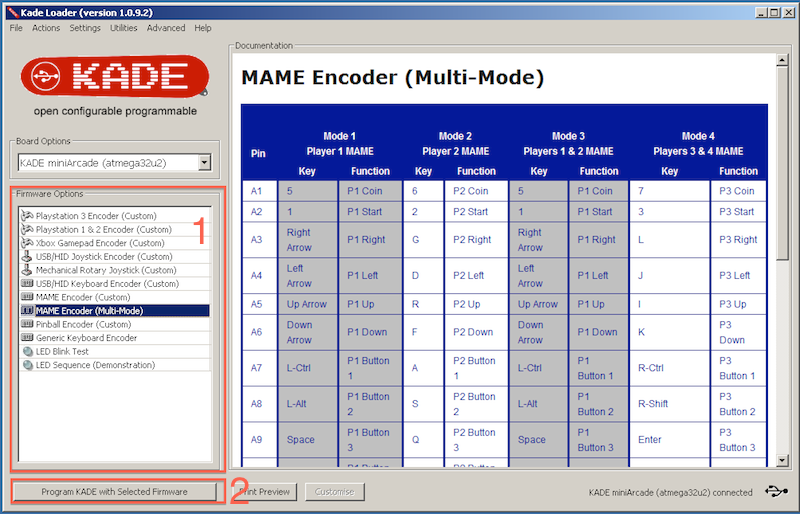The width and height of the screenshot is (800, 514).
Task: Click the Print Preview button
Action: click(265, 492)
